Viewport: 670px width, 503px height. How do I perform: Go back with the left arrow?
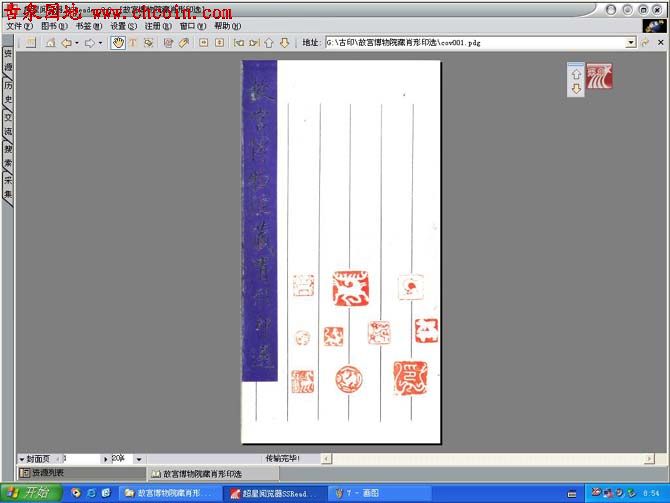[66, 43]
